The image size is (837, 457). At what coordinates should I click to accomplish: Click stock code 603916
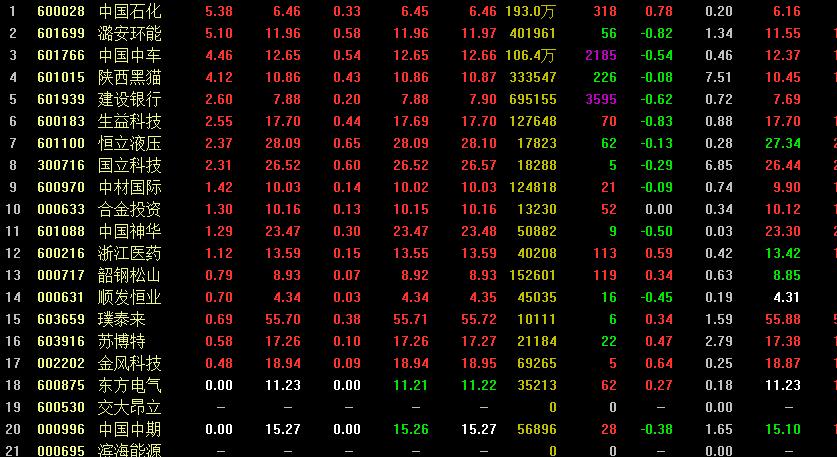coord(61,341)
